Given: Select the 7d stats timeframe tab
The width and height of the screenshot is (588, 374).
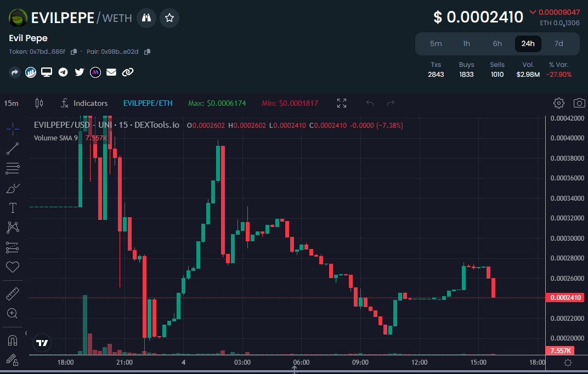Looking at the screenshot, I should (559, 43).
